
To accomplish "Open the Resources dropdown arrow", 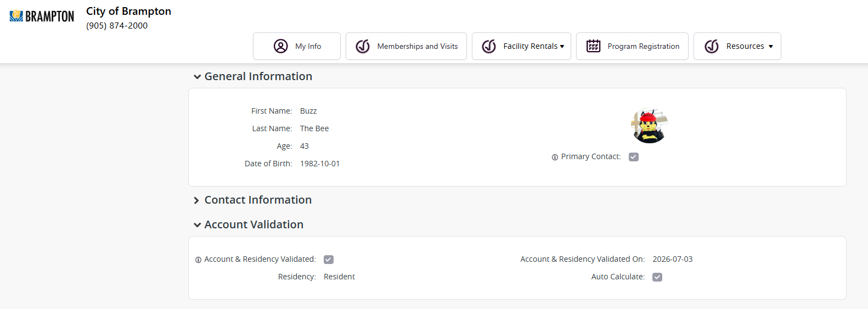I will tap(771, 47).
